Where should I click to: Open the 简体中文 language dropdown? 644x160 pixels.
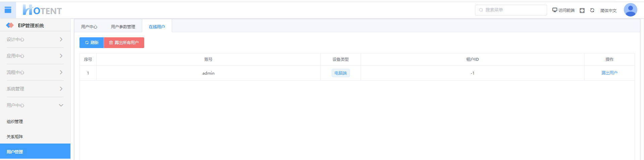pyautogui.click(x=608, y=10)
